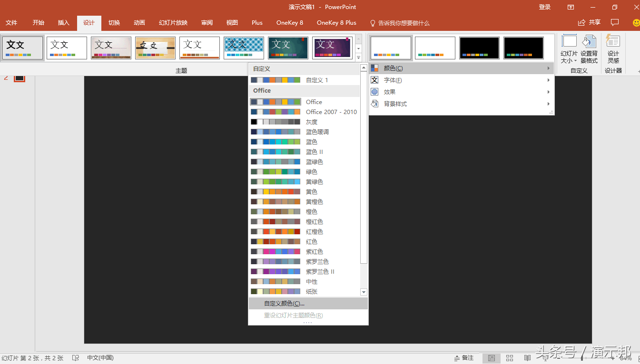This screenshot has height=364, width=640.
Task: Select the Office 2007 - 2010 color scheme
Action: coord(304,112)
